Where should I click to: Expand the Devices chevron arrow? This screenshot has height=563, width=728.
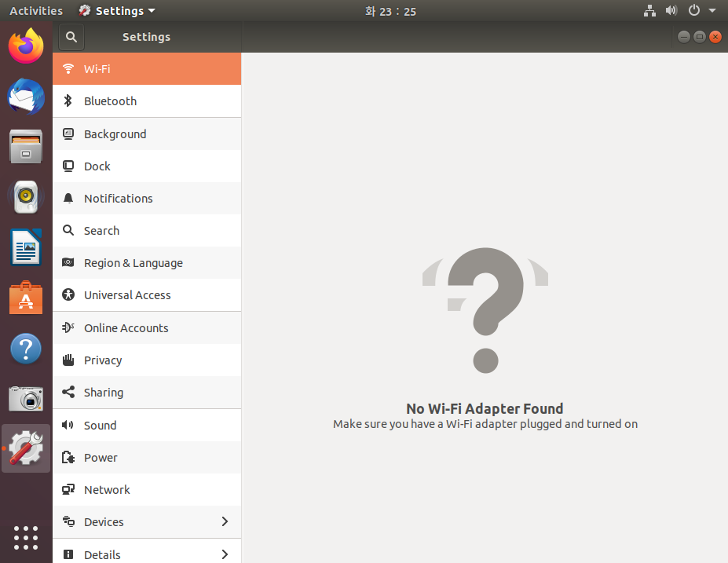(225, 521)
